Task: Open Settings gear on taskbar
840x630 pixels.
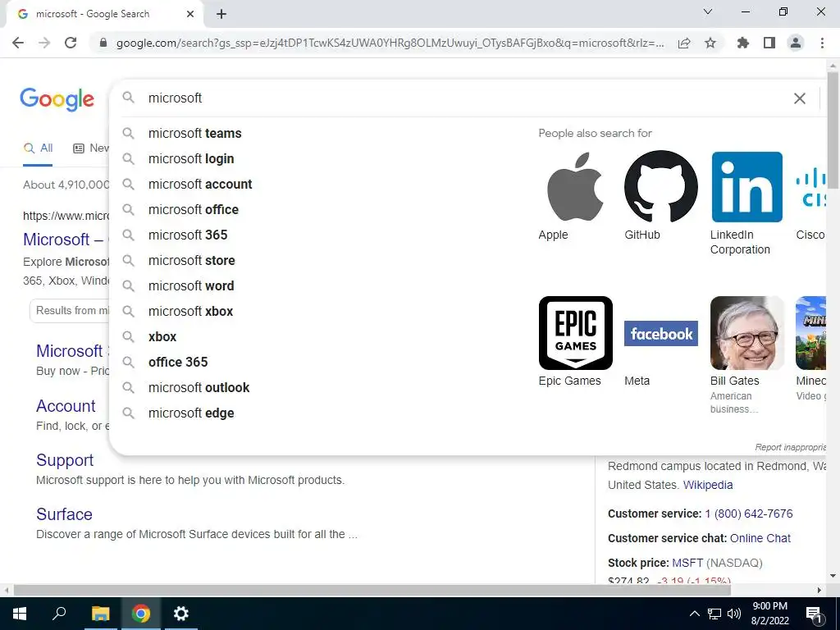Action: (x=181, y=614)
